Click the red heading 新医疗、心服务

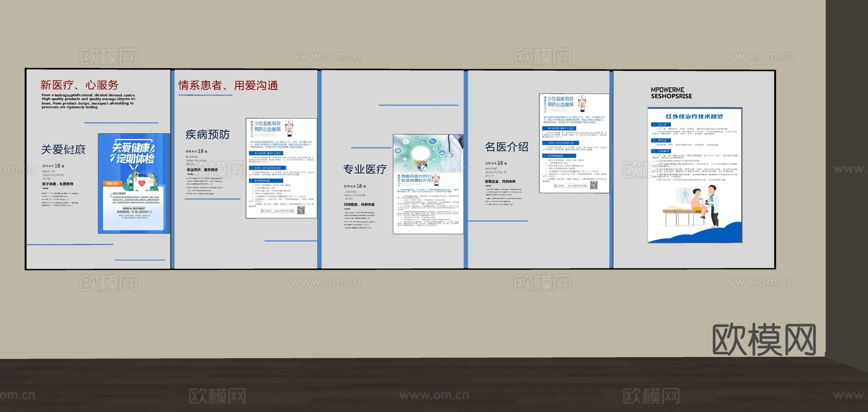tap(80, 85)
